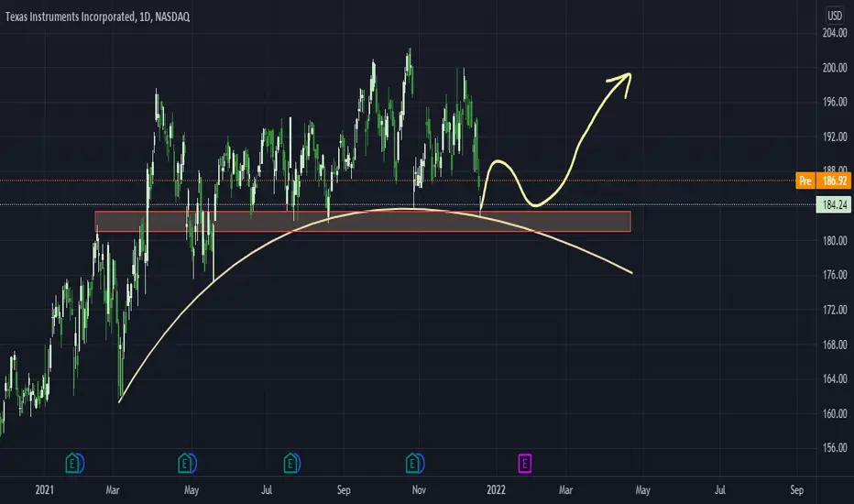Click the 2021 label on time axis
The image size is (854, 504).
click(x=45, y=490)
